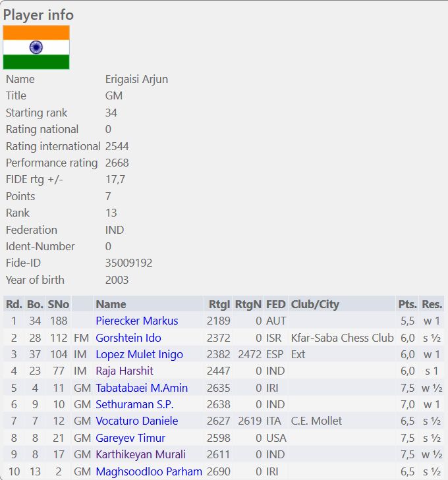Select Lopez Mulet Inigo link

pyautogui.click(x=139, y=354)
